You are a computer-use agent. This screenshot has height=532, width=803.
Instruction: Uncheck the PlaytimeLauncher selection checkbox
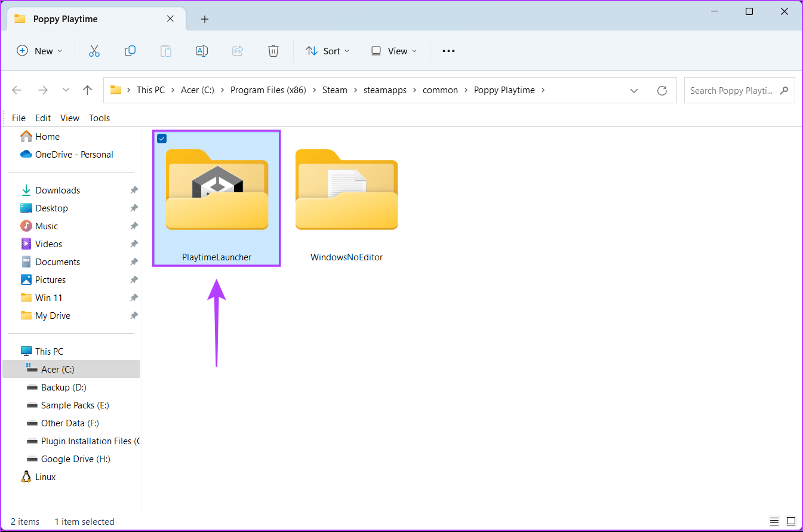pyautogui.click(x=161, y=139)
